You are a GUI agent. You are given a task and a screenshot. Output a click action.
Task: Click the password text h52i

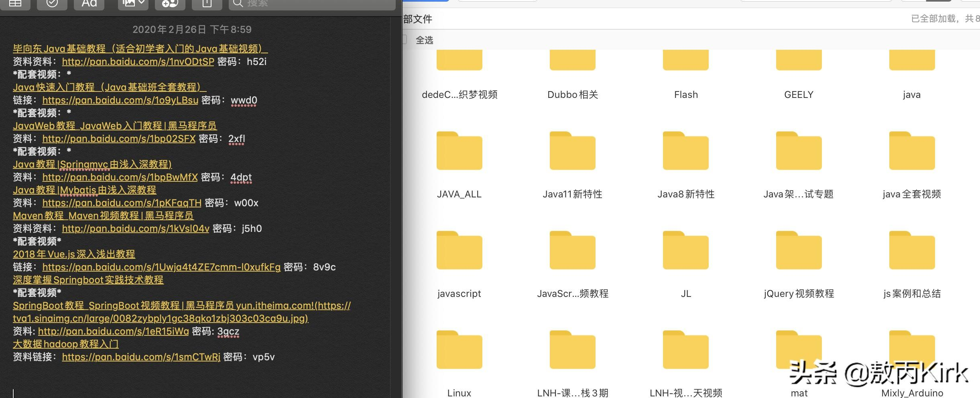tap(256, 62)
